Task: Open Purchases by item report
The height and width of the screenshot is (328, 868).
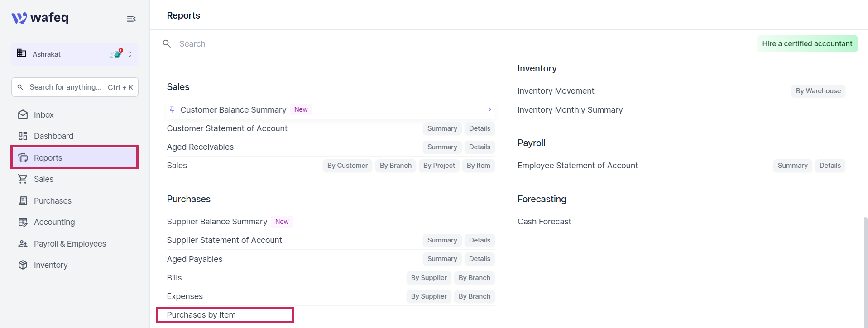Action: pos(201,315)
